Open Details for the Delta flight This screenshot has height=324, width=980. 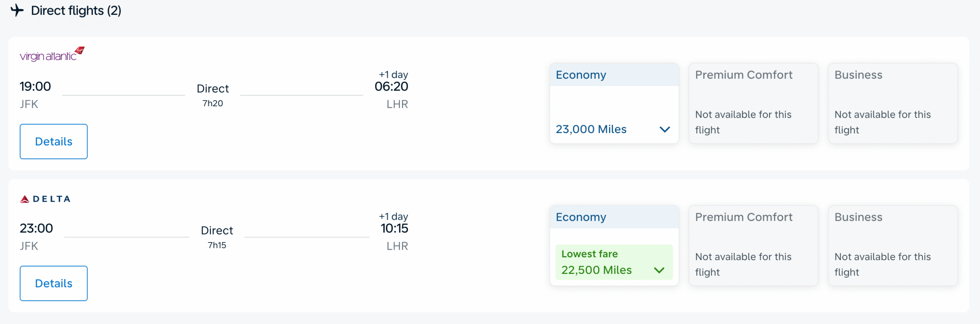[53, 283]
